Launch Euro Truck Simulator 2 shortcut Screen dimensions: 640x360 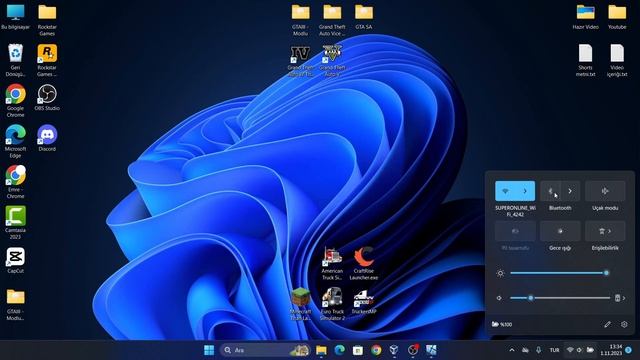pos(332,304)
